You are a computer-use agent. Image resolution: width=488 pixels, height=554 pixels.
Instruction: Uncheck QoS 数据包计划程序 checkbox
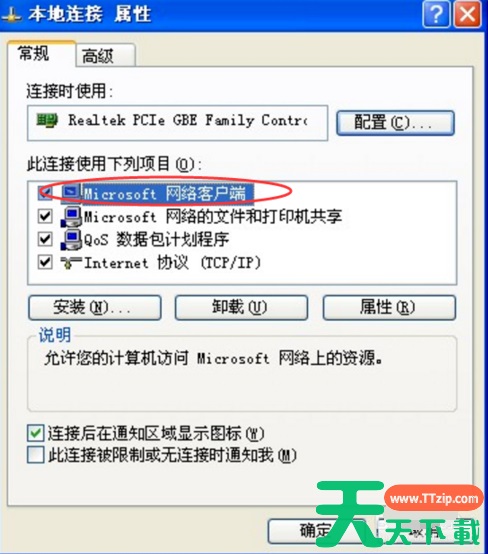point(45,239)
